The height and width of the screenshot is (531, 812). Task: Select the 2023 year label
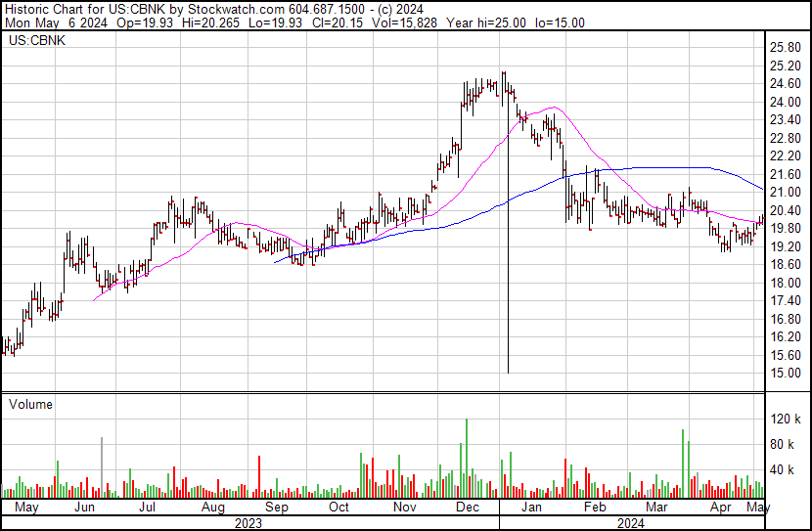click(248, 523)
